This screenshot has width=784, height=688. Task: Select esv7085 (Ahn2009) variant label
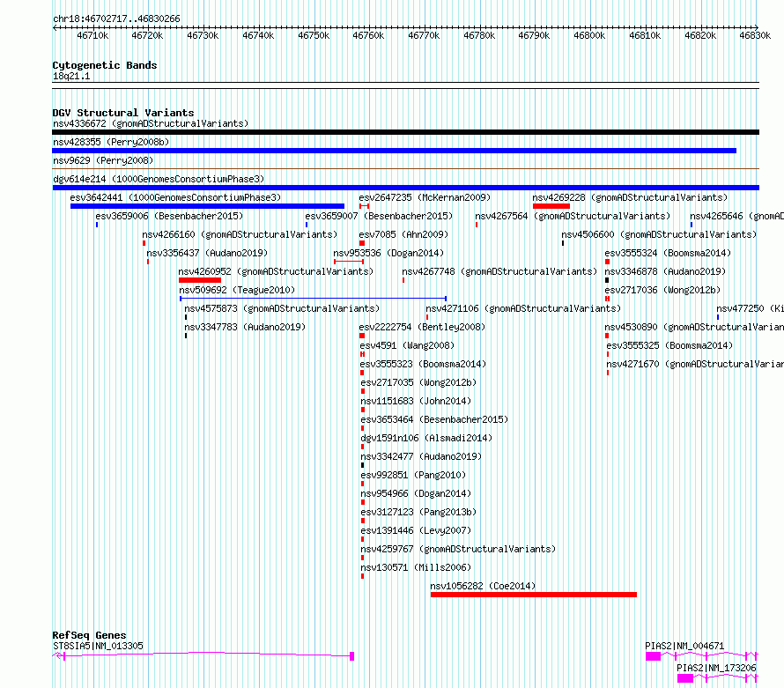(x=403, y=234)
